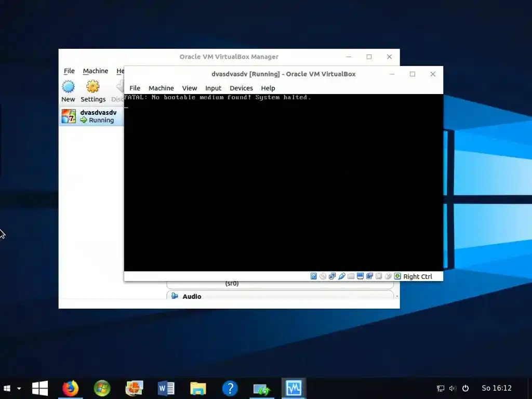Open File menu in running VM window
This screenshot has width=532, height=399.
click(x=135, y=88)
